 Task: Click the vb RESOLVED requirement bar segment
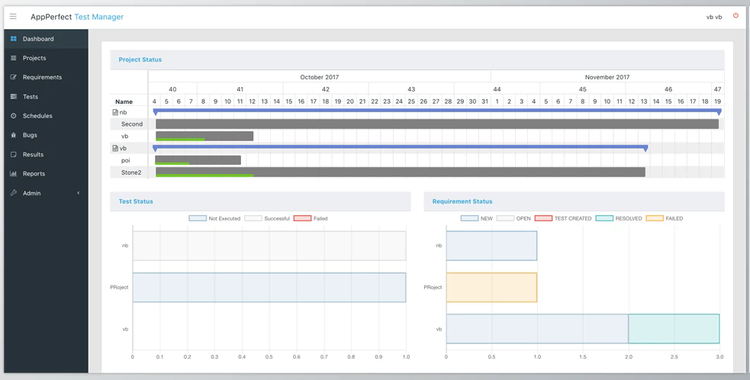point(674,329)
